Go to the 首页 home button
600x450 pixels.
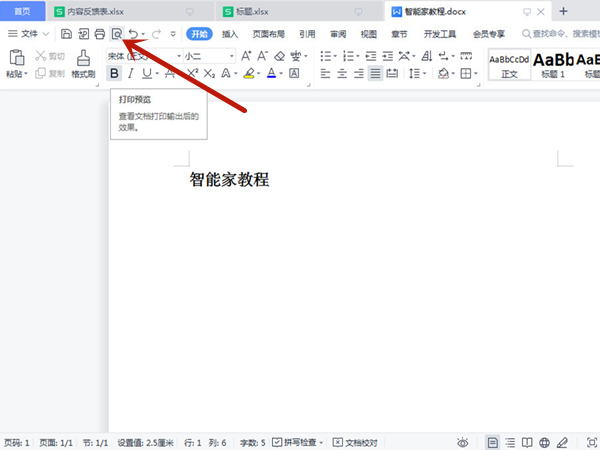(x=22, y=11)
